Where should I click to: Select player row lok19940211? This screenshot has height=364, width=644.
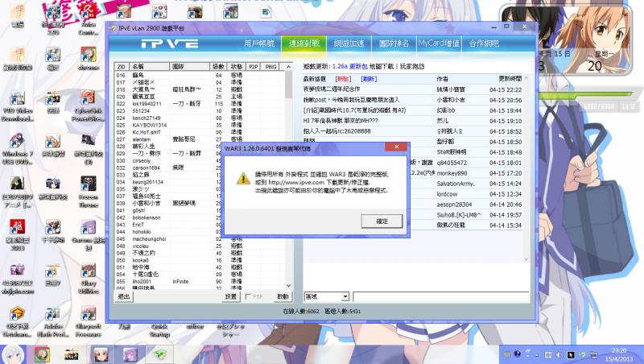[199, 104]
